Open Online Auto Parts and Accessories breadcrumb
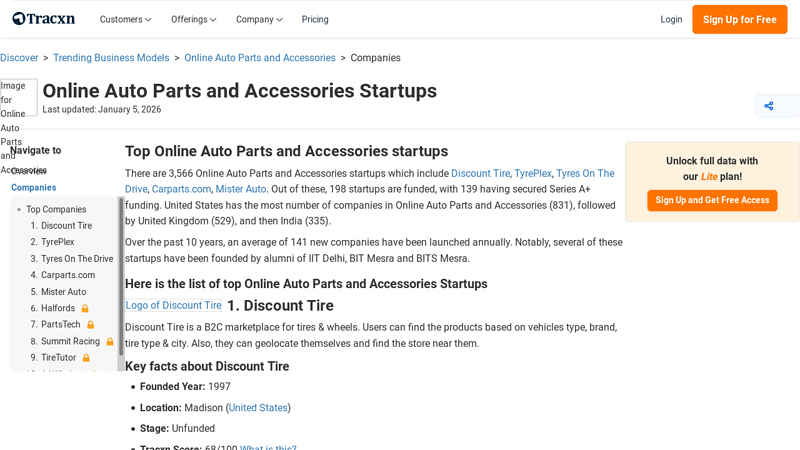This screenshot has height=450, width=800. click(x=260, y=58)
